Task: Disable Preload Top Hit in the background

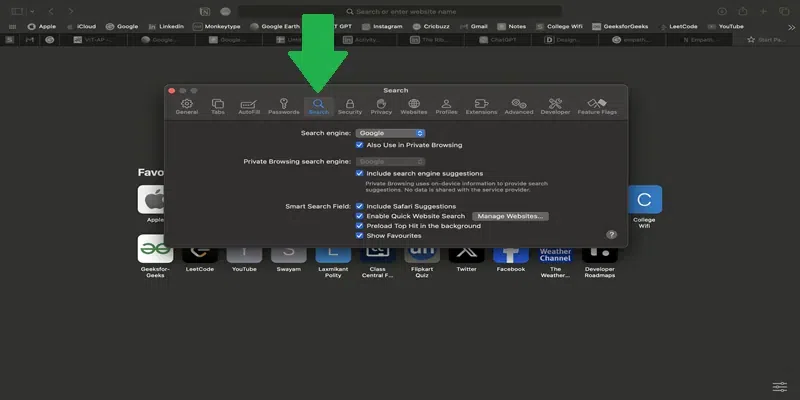Action: 360,226
